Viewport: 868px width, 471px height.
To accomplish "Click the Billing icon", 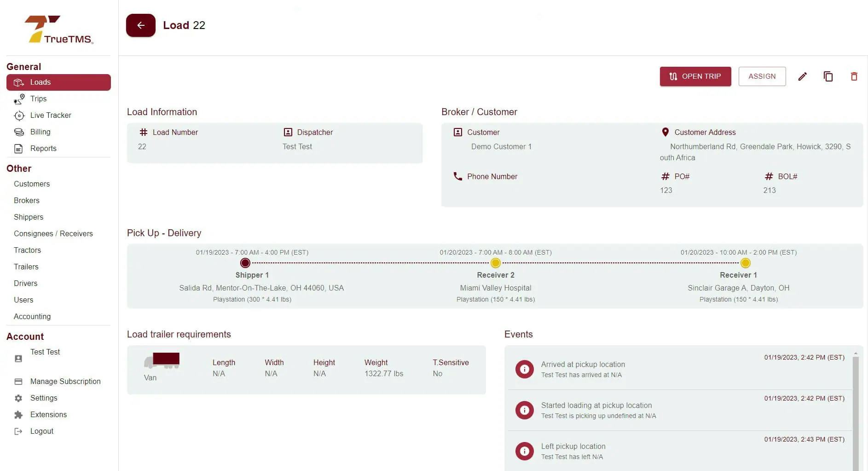I will (19, 132).
